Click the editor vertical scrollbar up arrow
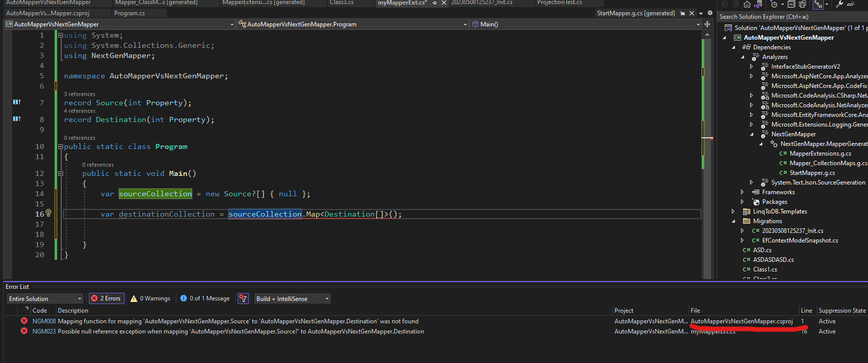Image resolution: width=868 pixels, height=363 pixels. [x=707, y=35]
